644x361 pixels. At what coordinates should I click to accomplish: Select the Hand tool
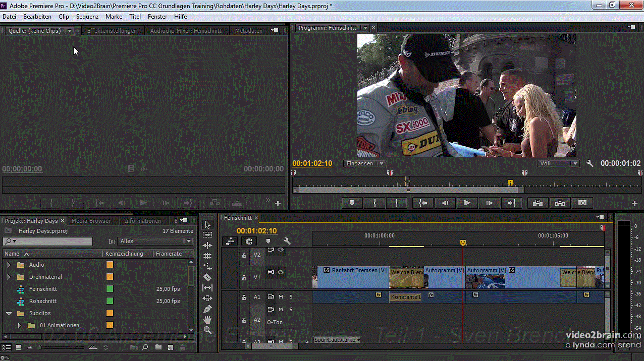coord(207,320)
